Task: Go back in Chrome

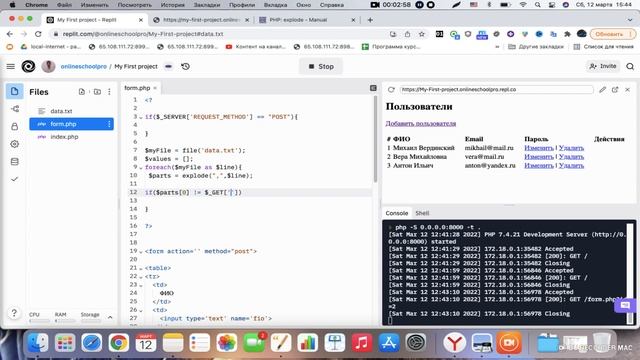Action: click(10, 34)
